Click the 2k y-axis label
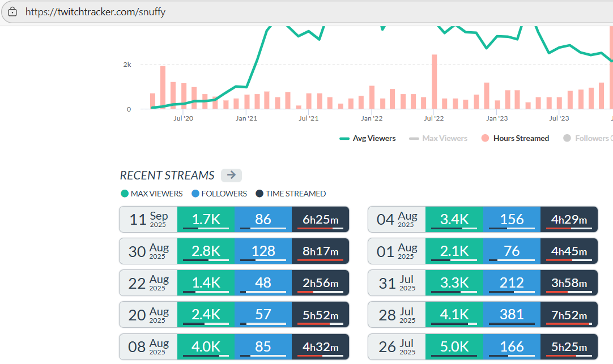The height and width of the screenshot is (364, 613). point(127,65)
